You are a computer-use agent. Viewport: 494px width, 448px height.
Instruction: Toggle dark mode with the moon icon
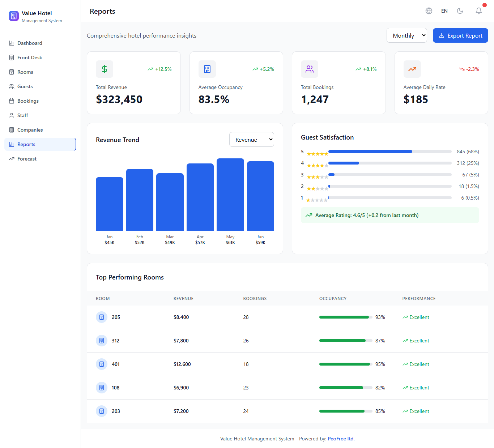point(460,11)
